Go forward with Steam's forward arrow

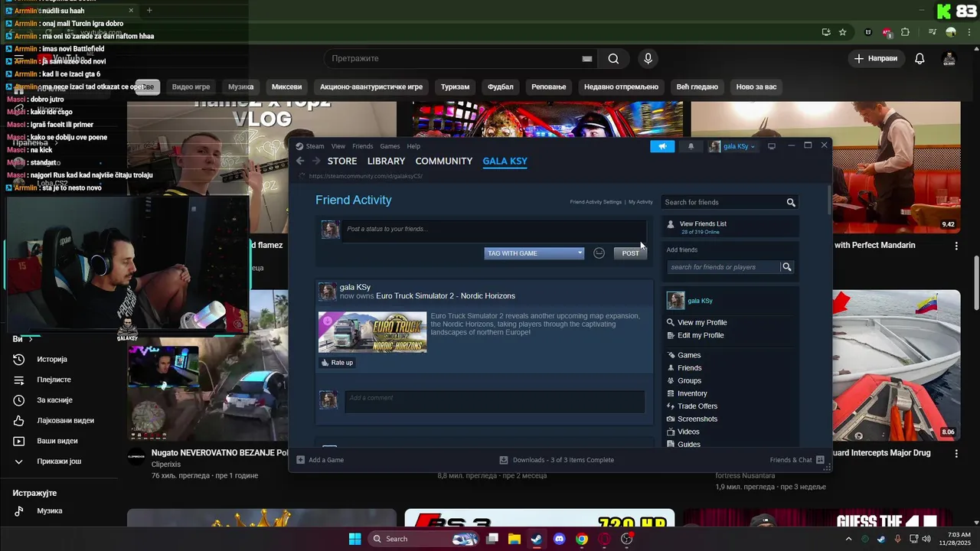pos(316,161)
